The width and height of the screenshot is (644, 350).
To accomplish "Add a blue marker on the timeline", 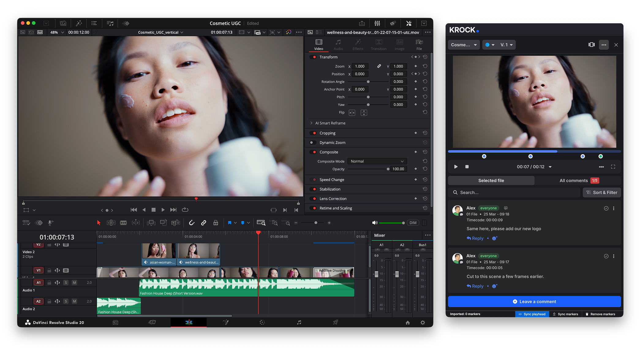I will click(243, 223).
